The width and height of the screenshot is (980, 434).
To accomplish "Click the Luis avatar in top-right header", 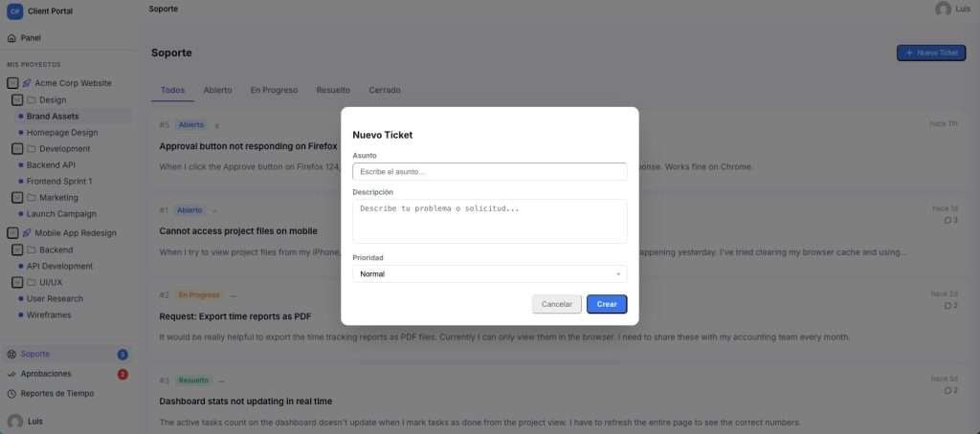I will [x=943, y=9].
